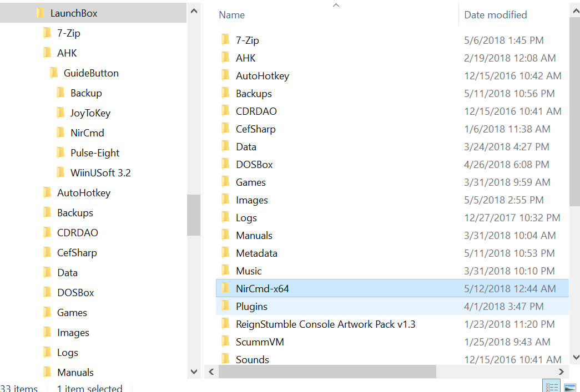The image size is (580, 392).
Task: Click the Music folder icon in file list
Action: tap(225, 271)
